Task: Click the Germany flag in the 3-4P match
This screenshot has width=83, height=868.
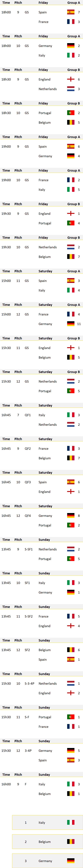Action: click(71, 751)
